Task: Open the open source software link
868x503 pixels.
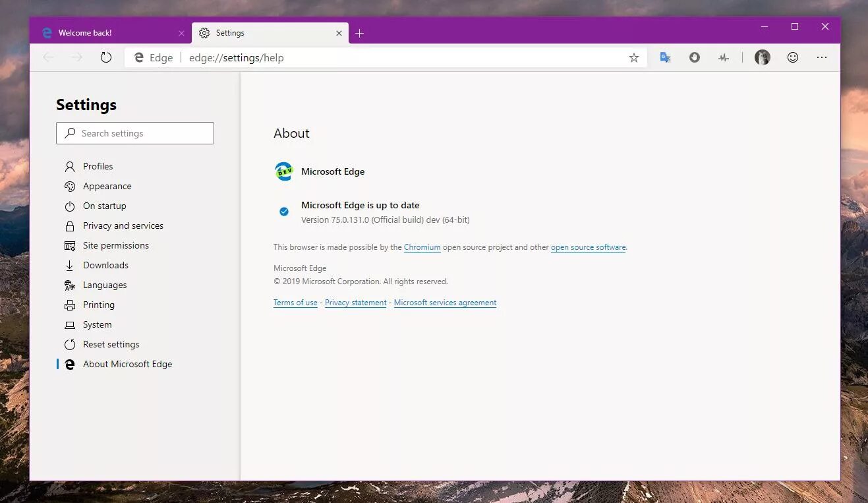Action: click(x=589, y=247)
